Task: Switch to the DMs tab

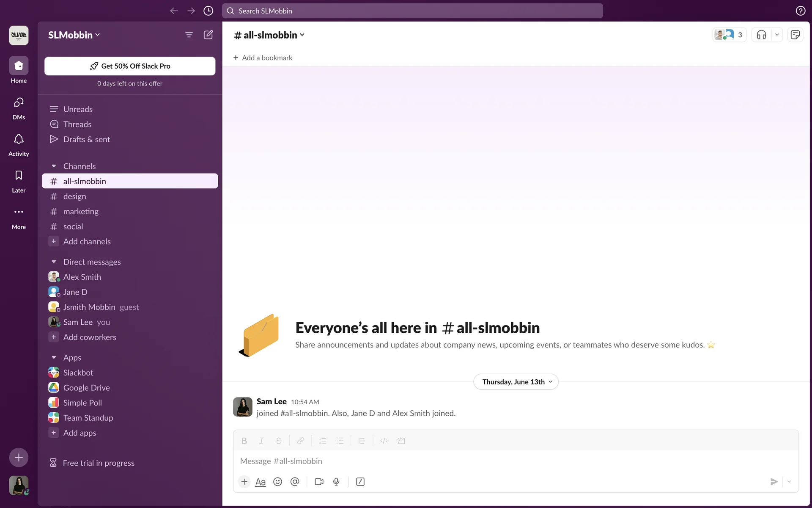Action: [19, 108]
